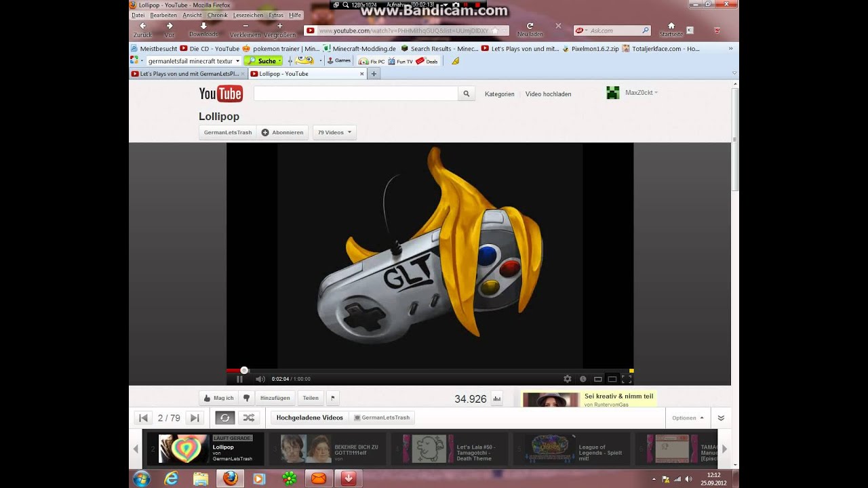This screenshot has width=868, height=488.
Task: Click the Mag ich like button
Action: (218, 399)
